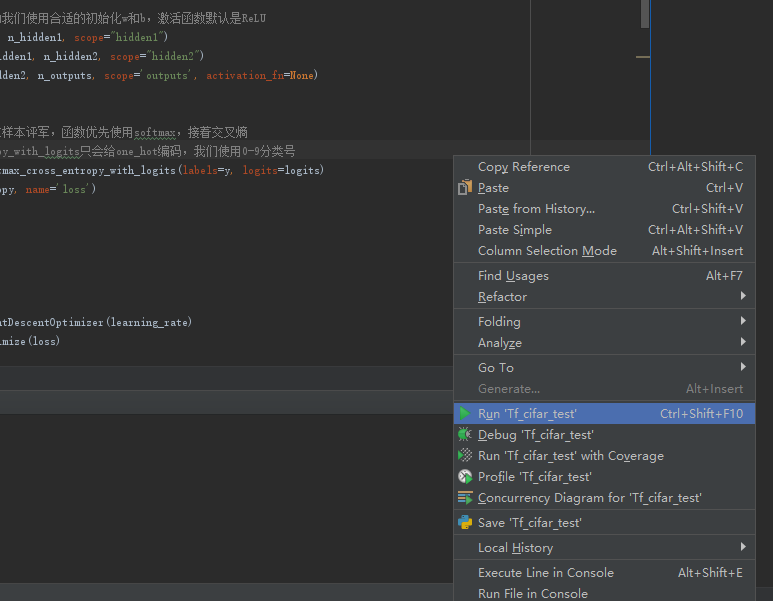This screenshot has height=601, width=773.
Task: Click the green Run 'Tf_cifar_test' play icon
Action: point(465,413)
